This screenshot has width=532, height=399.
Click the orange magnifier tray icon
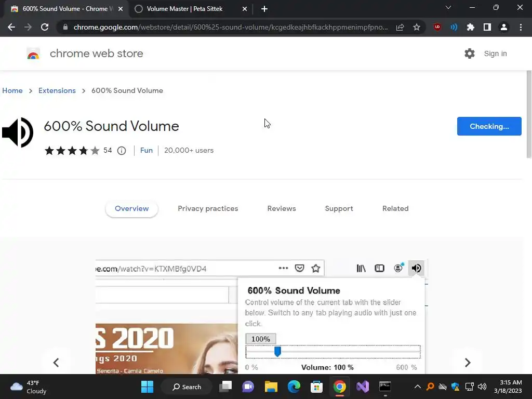430,387
